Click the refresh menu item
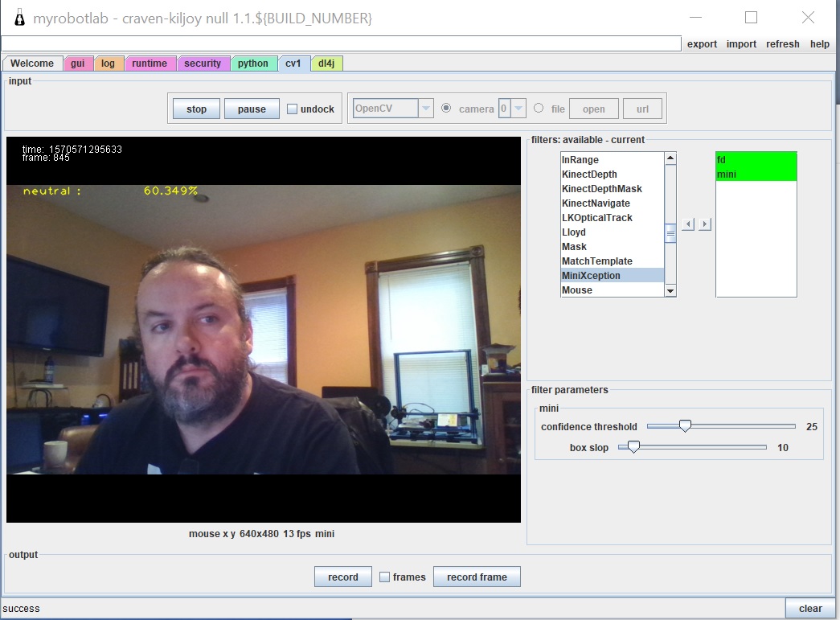The height and width of the screenshot is (620, 840). click(x=783, y=44)
